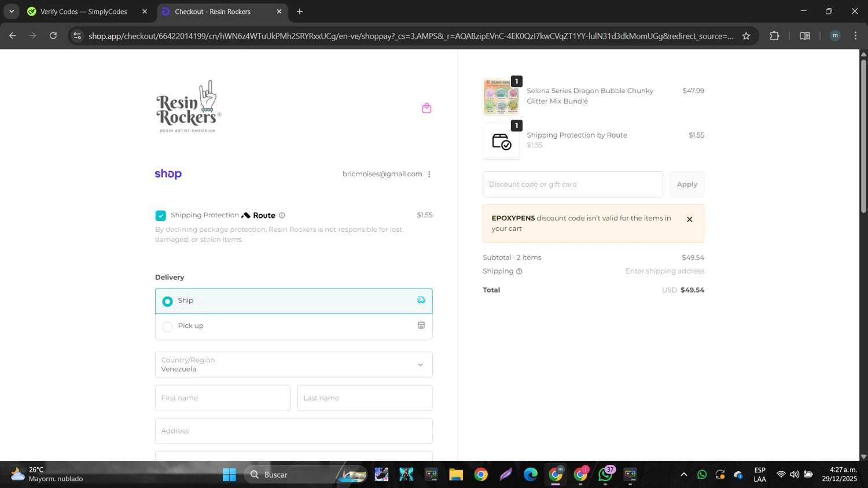
Task: Open Wi-Fi network settings in tray
Action: pyautogui.click(x=781, y=475)
